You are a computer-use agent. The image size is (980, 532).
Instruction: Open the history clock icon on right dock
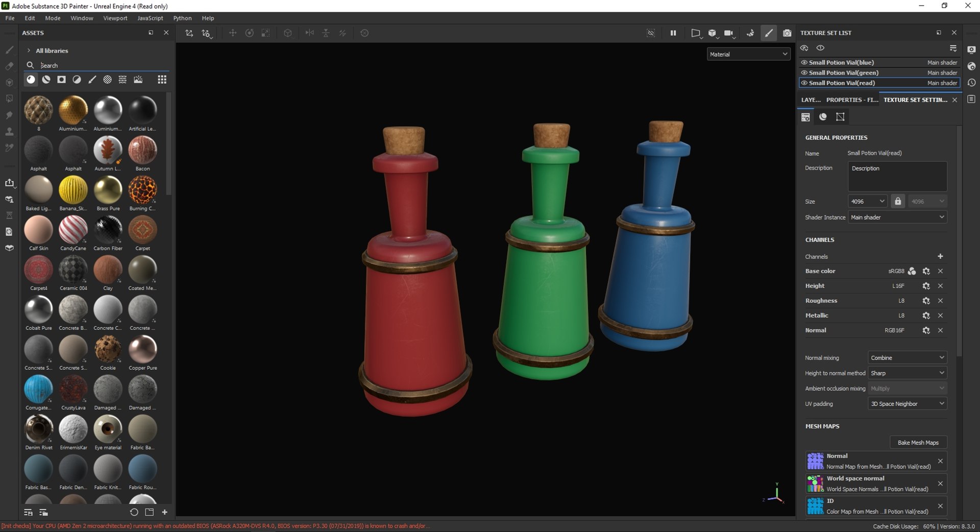(x=971, y=83)
